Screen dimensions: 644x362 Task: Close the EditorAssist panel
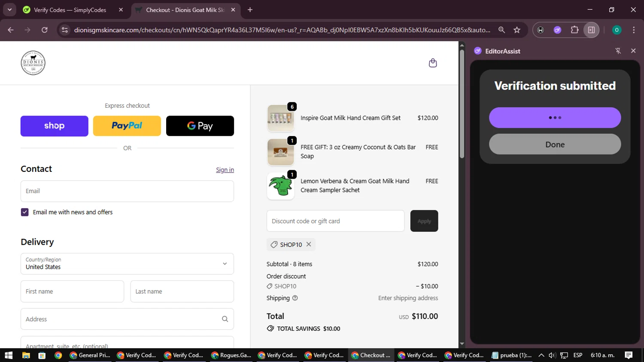coord(633,51)
